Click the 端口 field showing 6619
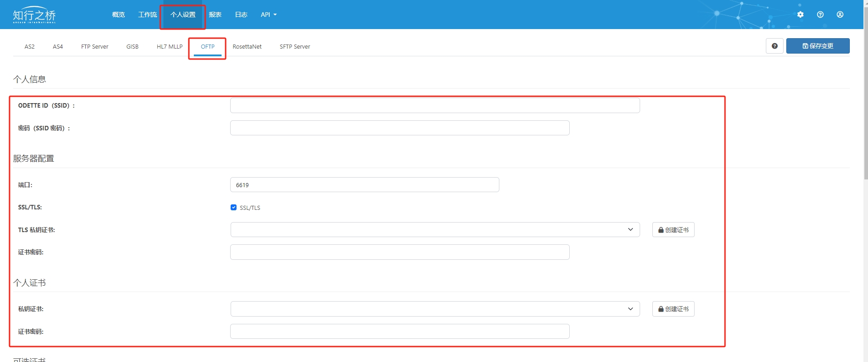868x362 pixels. coord(364,185)
